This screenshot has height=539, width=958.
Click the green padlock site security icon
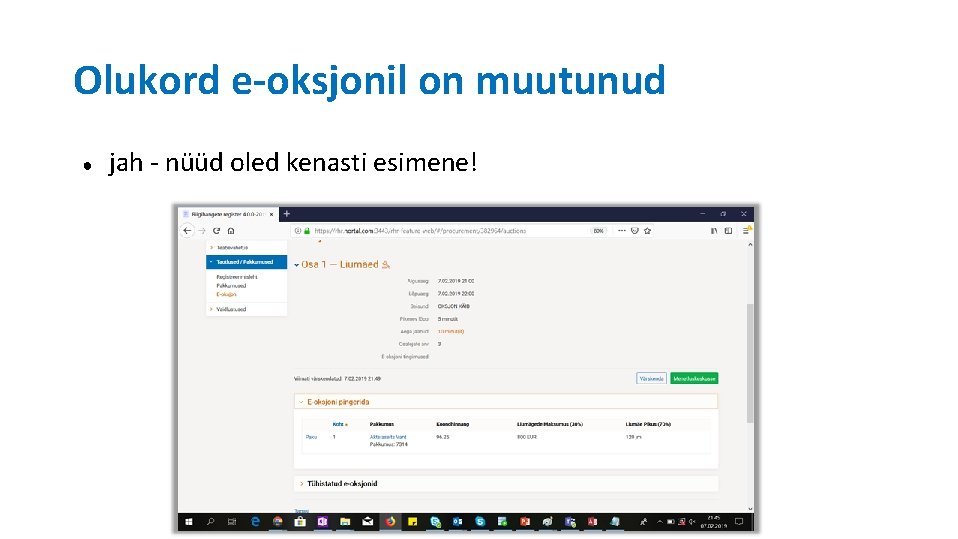coord(307,231)
